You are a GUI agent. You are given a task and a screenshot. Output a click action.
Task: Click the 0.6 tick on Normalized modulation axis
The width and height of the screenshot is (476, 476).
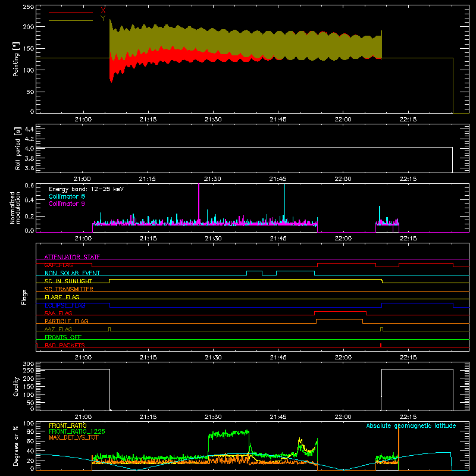(29, 185)
